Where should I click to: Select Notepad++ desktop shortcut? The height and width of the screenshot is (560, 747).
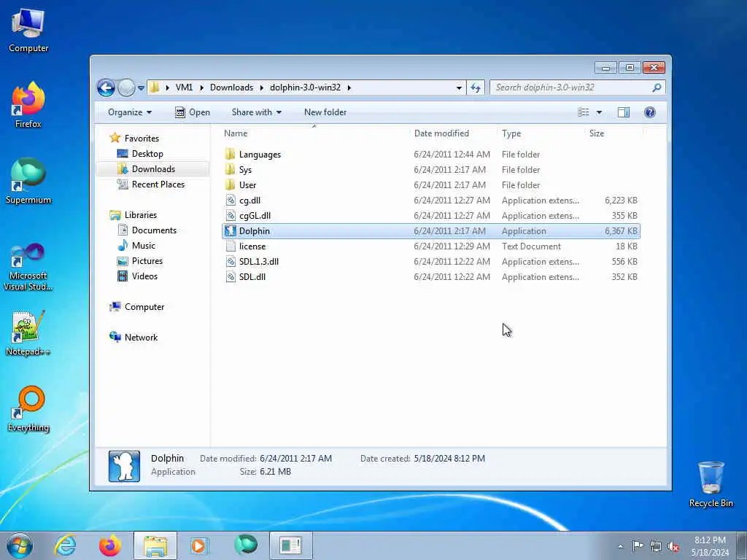coord(28,333)
